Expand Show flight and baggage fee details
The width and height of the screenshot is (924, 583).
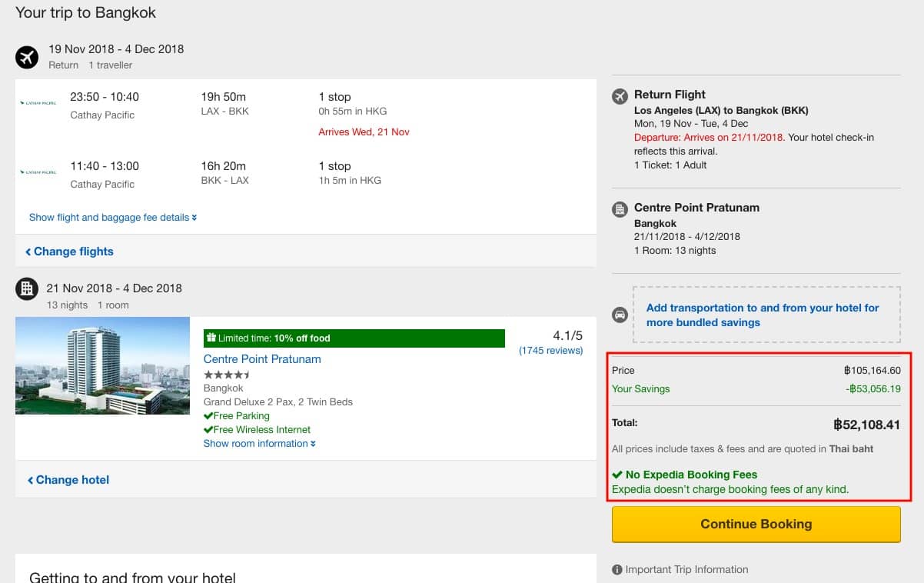point(113,218)
